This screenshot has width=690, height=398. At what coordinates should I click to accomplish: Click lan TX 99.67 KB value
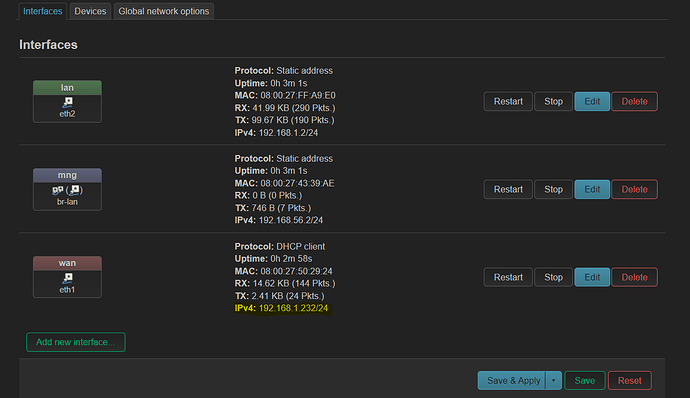(x=293, y=120)
